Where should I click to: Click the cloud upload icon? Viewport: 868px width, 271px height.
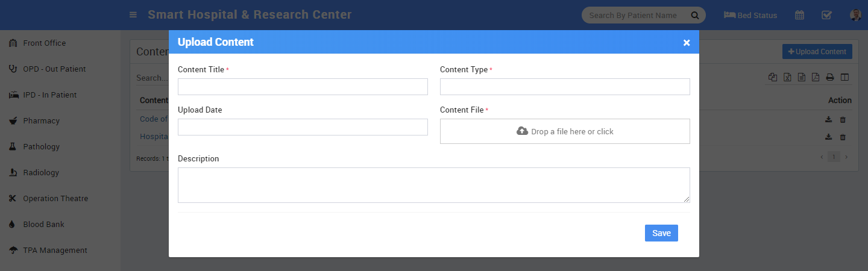[x=522, y=131]
